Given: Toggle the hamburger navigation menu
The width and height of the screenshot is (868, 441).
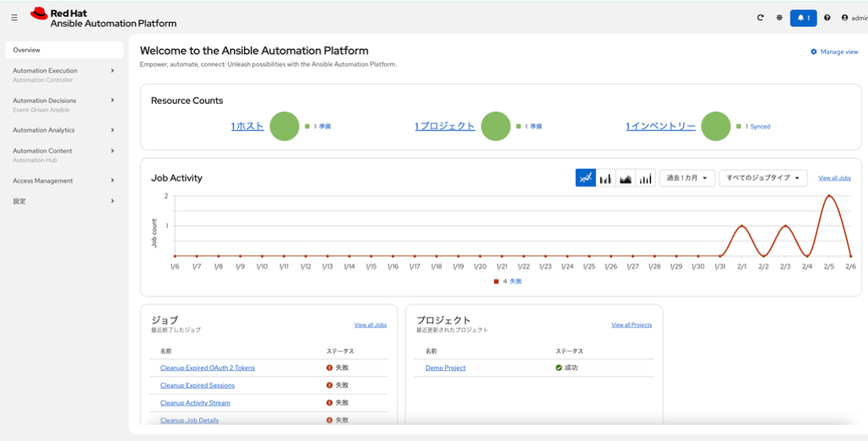Looking at the screenshot, I should pyautogui.click(x=14, y=18).
